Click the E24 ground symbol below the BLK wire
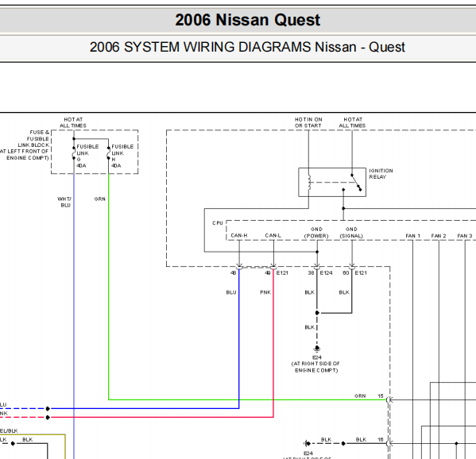This screenshot has width=476, height=459. pos(317,349)
